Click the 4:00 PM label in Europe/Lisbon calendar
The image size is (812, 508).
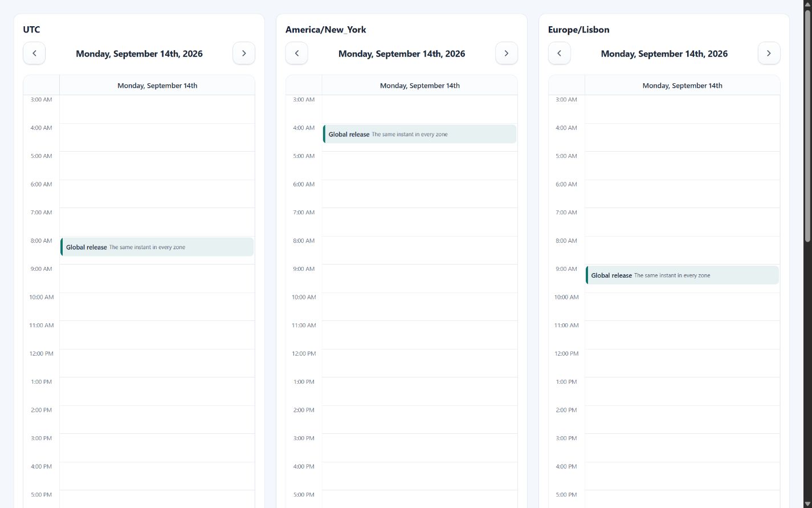click(566, 466)
